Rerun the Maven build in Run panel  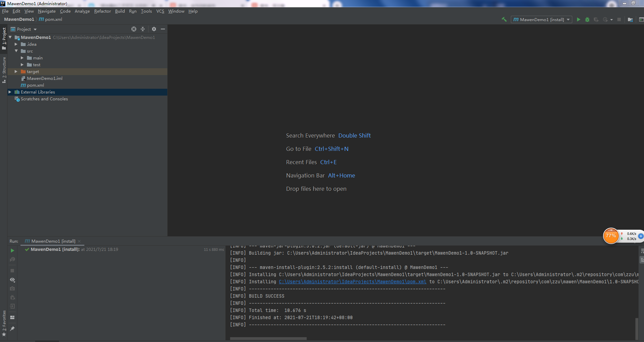click(x=12, y=251)
